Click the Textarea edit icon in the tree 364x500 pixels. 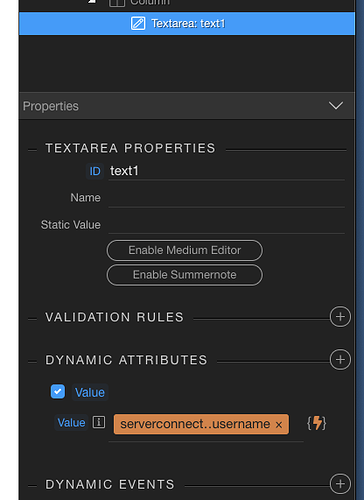[138, 24]
